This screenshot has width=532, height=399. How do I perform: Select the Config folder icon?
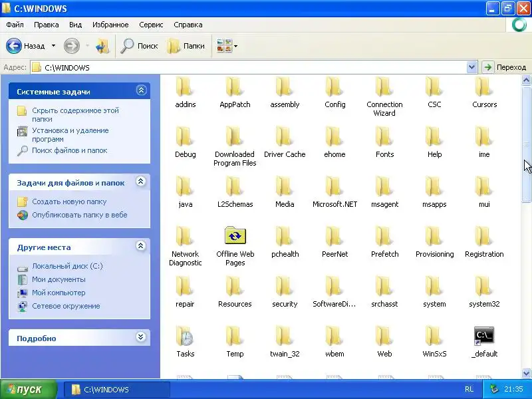click(x=334, y=86)
